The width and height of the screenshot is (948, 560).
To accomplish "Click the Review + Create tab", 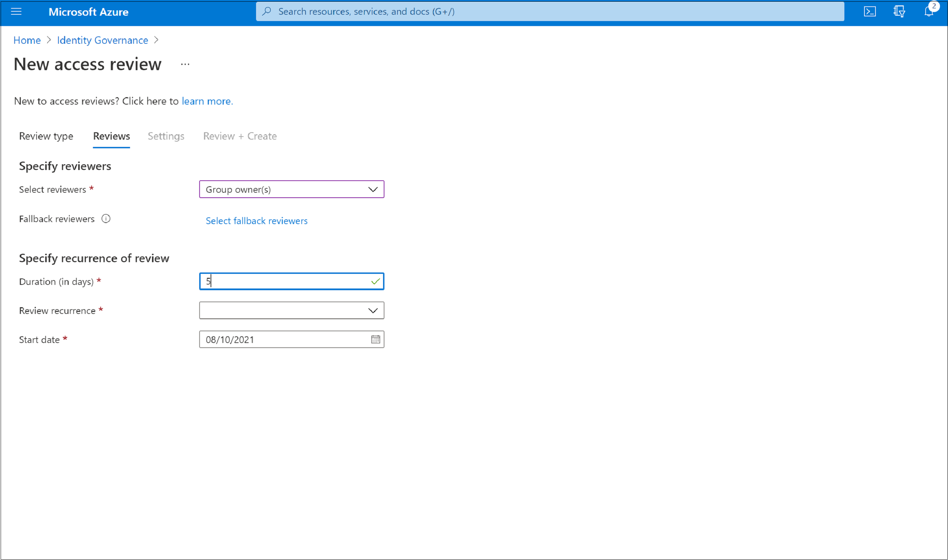I will click(239, 136).
